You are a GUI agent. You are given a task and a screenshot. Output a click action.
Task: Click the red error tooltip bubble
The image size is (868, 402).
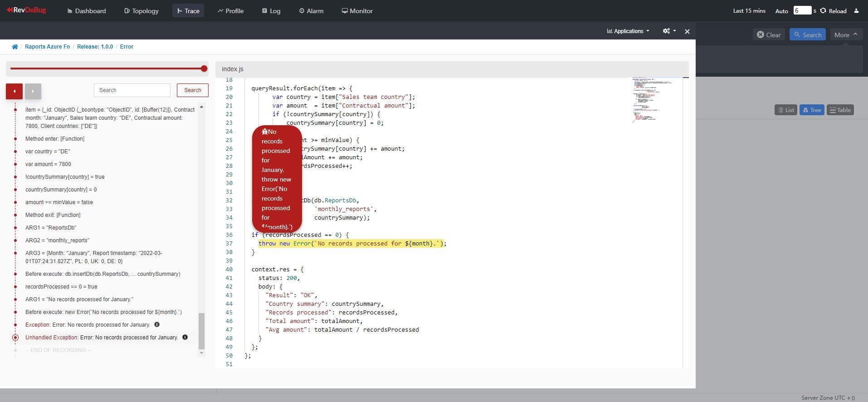(277, 179)
